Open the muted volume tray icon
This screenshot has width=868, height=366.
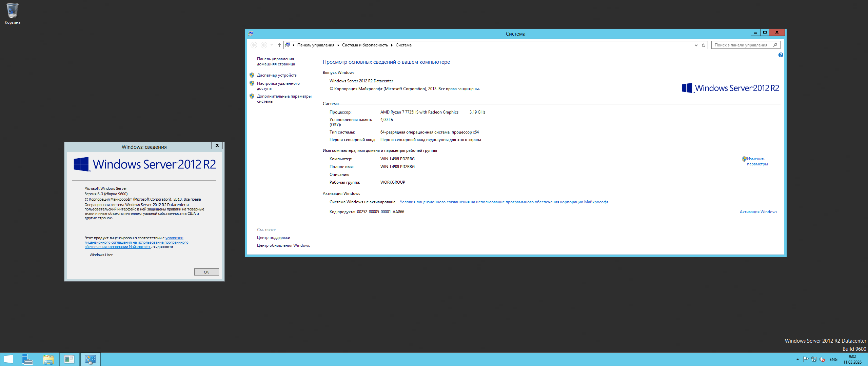coord(822,359)
